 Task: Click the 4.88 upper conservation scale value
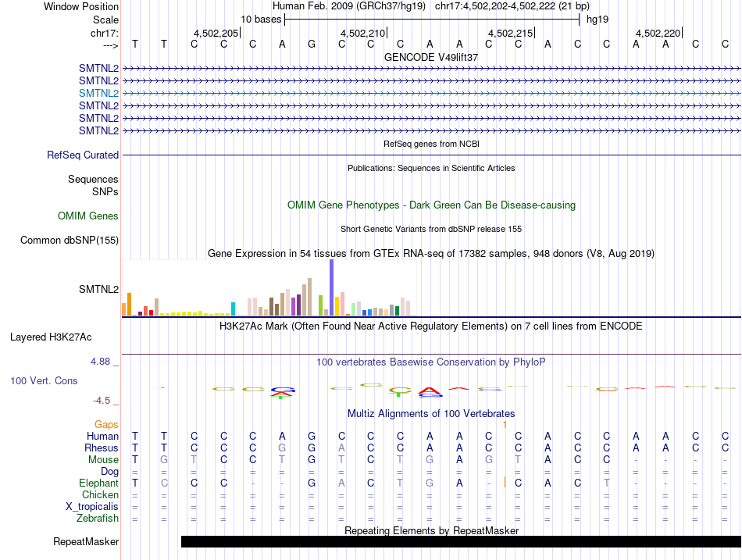tap(100, 362)
